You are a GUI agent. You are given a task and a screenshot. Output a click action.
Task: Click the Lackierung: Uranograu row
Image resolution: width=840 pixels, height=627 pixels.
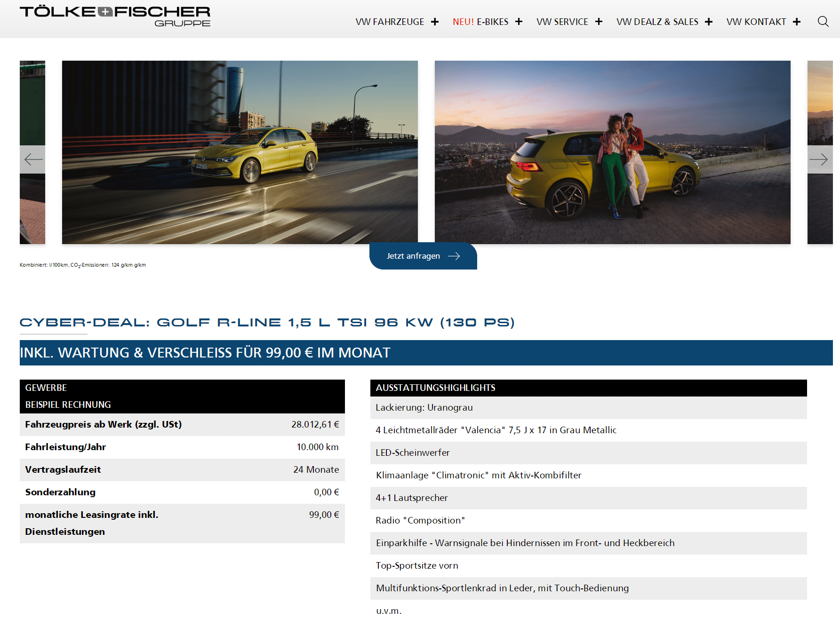pos(589,408)
